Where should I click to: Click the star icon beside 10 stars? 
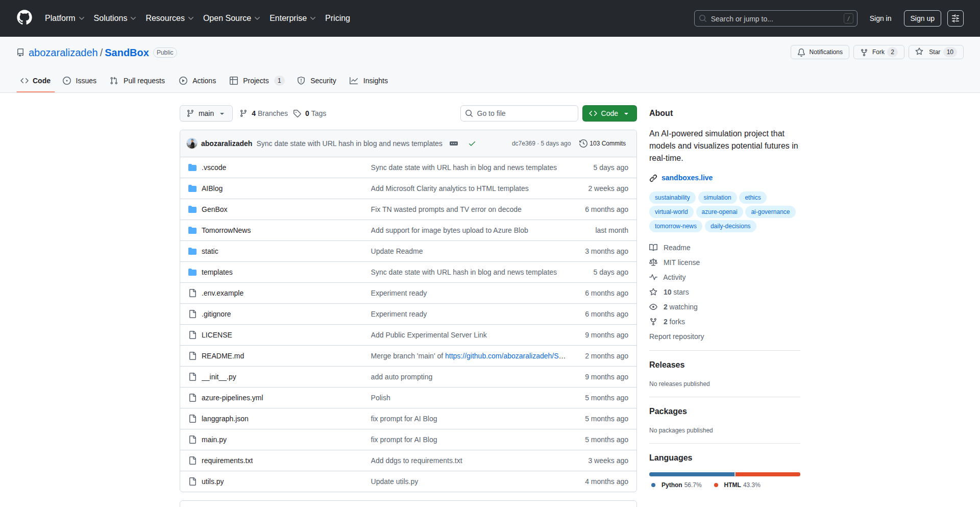tap(653, 292)
